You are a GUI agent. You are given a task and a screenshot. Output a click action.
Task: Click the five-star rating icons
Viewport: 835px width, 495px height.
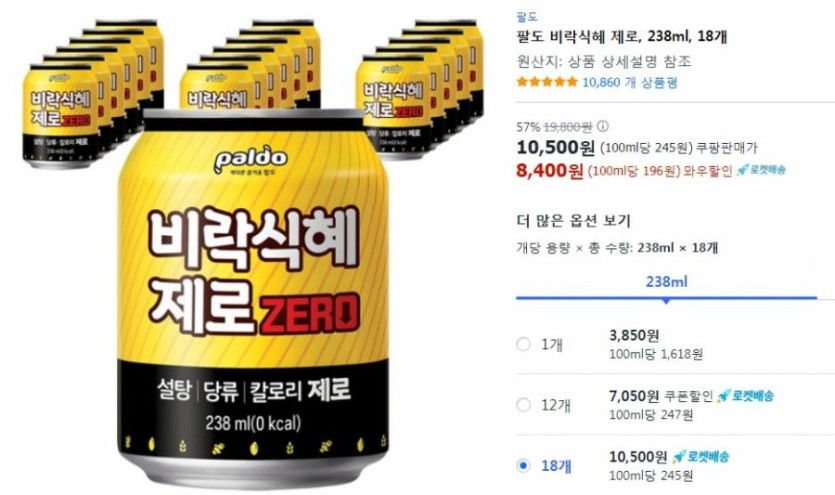[547, 82]
